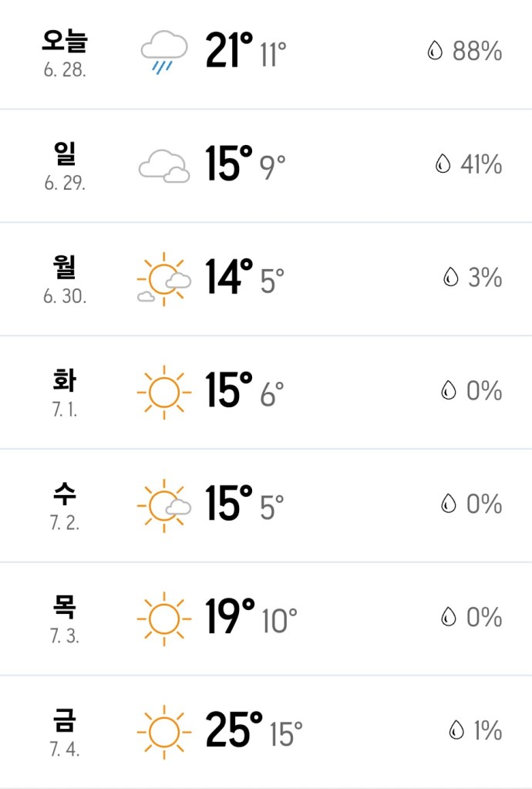Viewport: 532px width, 789px height.
Task: Open the 수 7. 2. day label
Action: (65, 504)
